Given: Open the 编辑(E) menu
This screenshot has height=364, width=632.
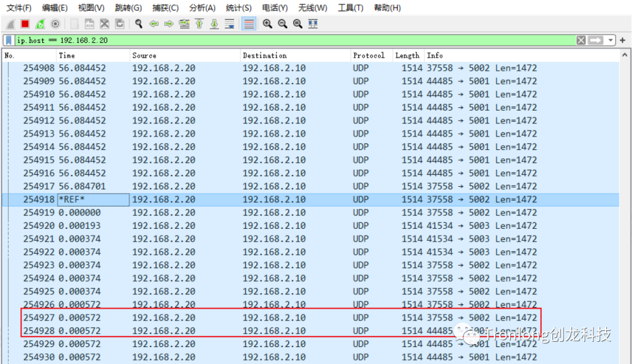Looking at the screenshot, I should pos(55,8).
